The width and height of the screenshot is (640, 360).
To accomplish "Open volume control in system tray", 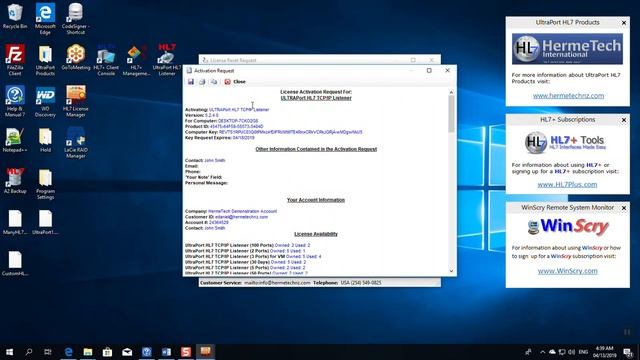I will tap(571, 352).
